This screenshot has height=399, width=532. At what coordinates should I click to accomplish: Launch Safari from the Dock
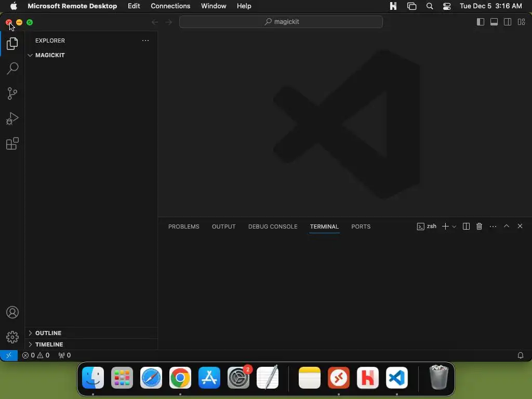[151, 378]
